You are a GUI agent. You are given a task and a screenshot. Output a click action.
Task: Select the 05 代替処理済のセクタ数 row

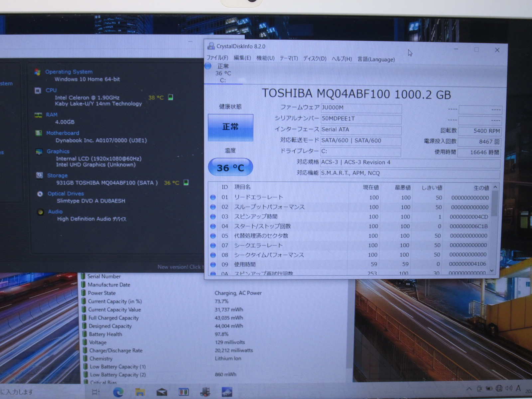point(261,236)
